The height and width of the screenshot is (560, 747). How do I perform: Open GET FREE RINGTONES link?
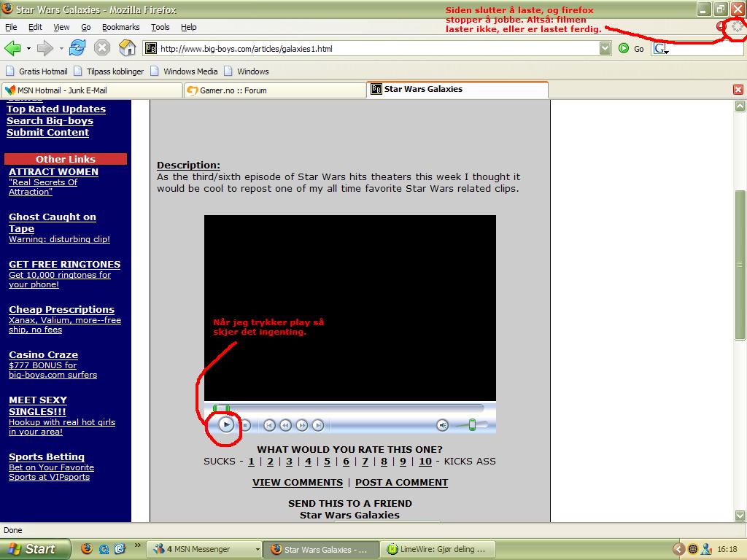[64, 264]
